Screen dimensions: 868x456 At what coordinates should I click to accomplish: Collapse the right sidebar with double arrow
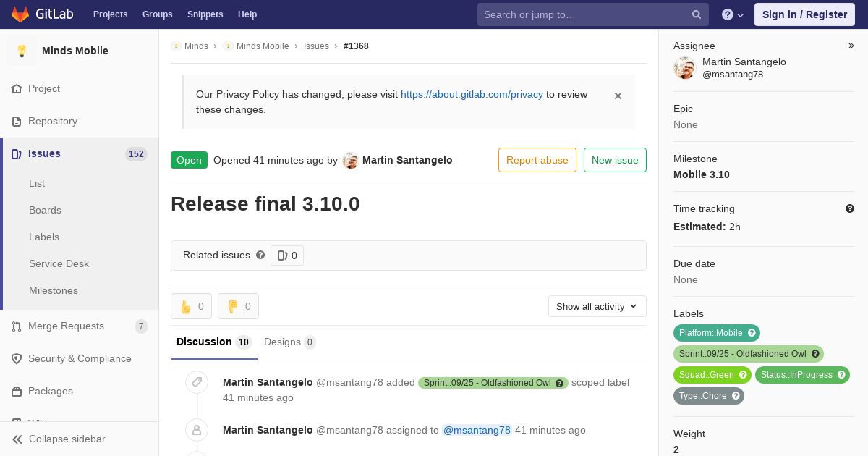(x=851, y=46)
